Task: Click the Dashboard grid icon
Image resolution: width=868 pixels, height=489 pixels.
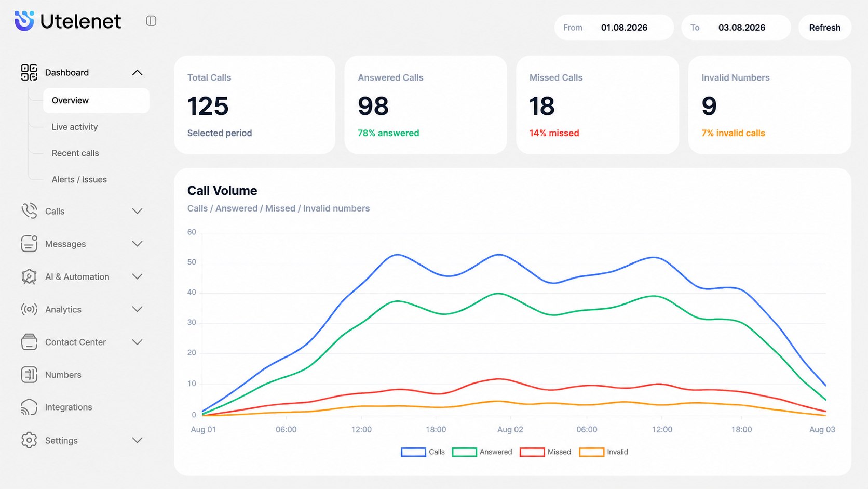Action: tap(29, 72)
